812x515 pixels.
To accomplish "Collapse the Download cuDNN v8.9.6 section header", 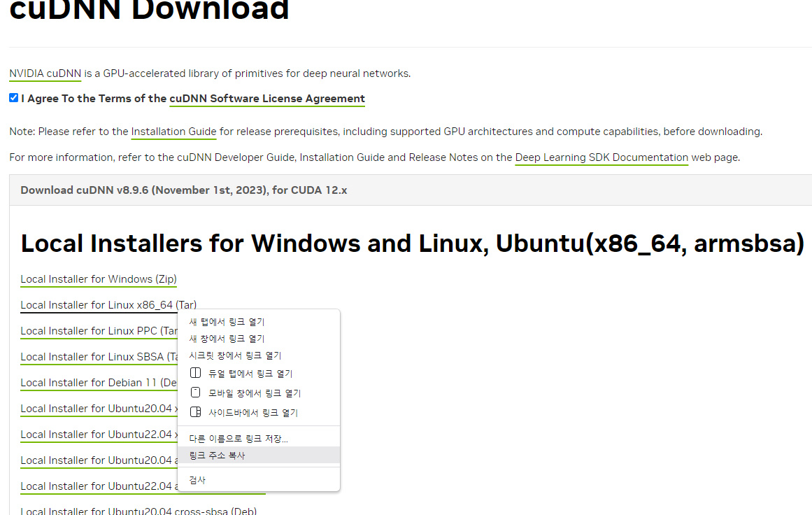I will pyautogui.click(x=411, y=190).
